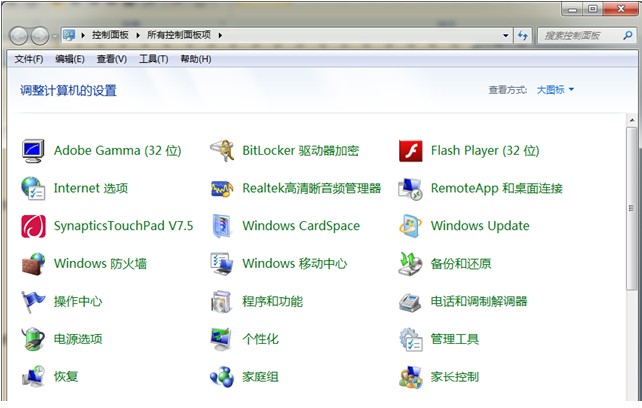Open the Internet 选项 text link

point(91,188)
